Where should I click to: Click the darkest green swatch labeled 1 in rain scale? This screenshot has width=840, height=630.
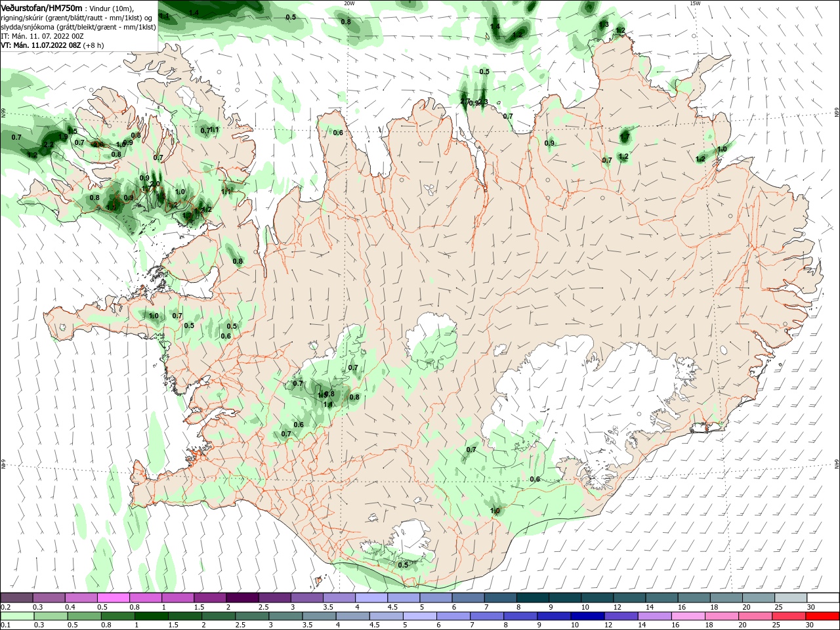[x=151, y=616]
